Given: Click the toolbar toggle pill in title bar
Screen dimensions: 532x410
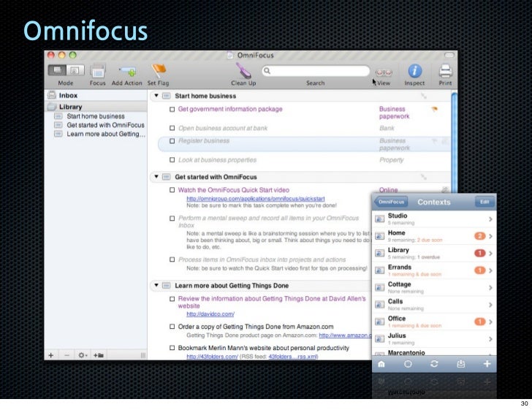Looking at the screenshot, I should (x=449, y=55).
